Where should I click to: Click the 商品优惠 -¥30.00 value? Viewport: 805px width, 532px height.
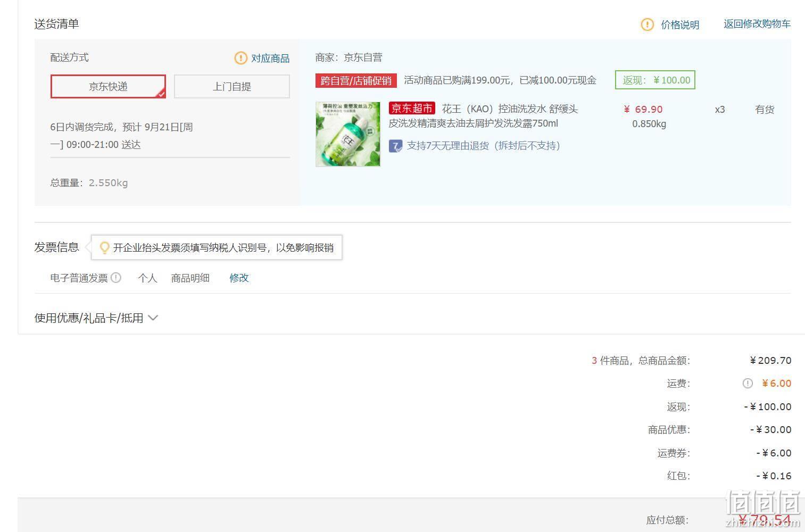coord(770,429)
